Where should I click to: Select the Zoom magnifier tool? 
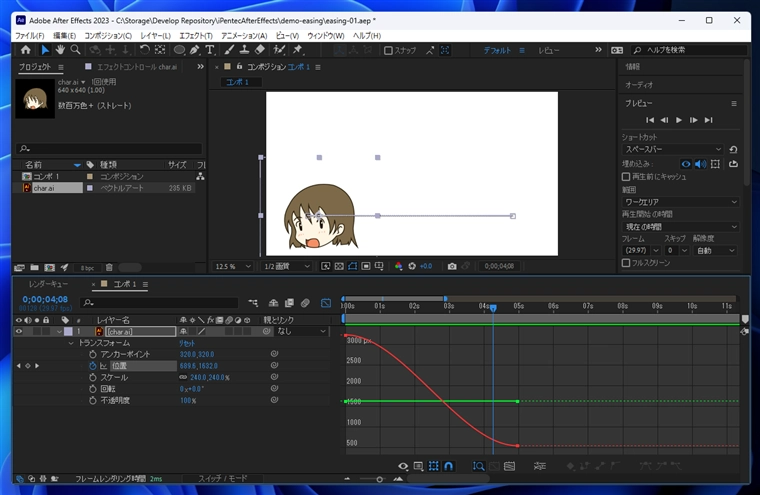75,49
